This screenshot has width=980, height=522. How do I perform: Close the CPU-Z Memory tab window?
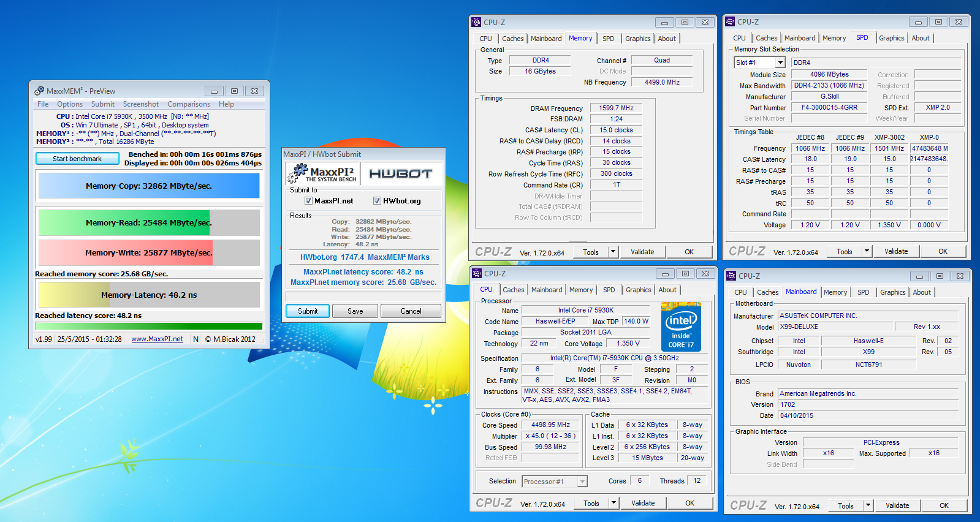click(705, 22)
